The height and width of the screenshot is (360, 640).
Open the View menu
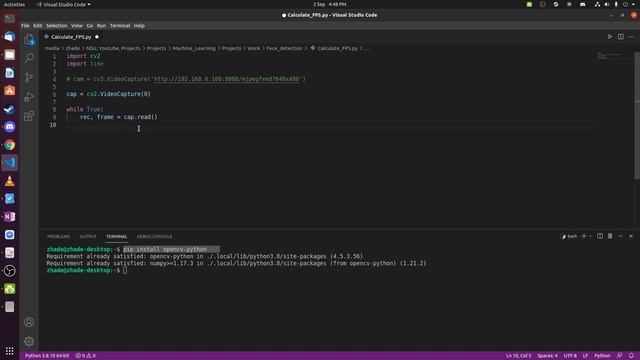pos(77,26)
